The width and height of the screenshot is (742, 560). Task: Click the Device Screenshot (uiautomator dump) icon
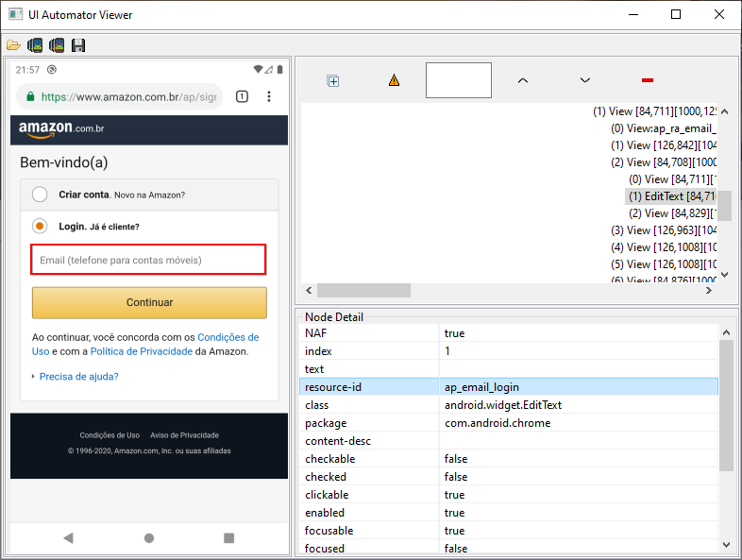35,45
